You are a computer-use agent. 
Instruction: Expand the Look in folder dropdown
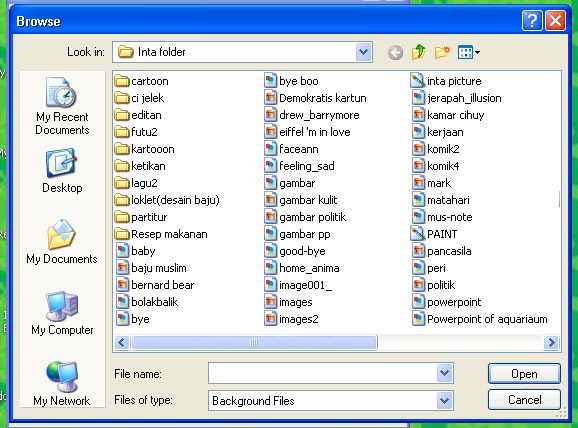[363, 52]
